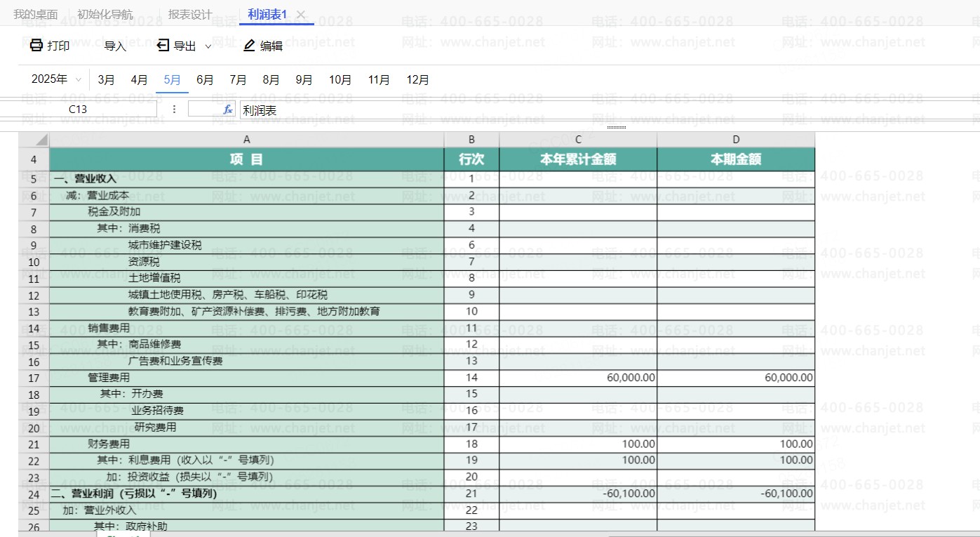This screenshot has width=980, height=537.
Task: Click the 其中：商品维修费 cell
Action: click(247, 345)
